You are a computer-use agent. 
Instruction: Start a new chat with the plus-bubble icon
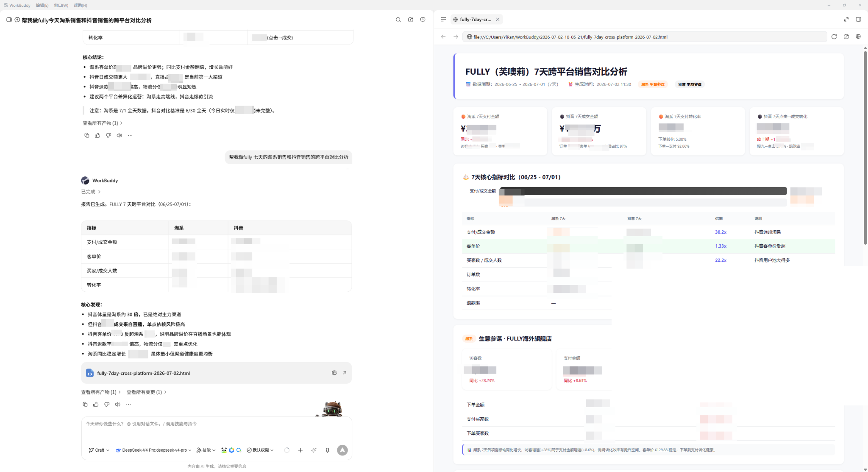coord(17,20)
